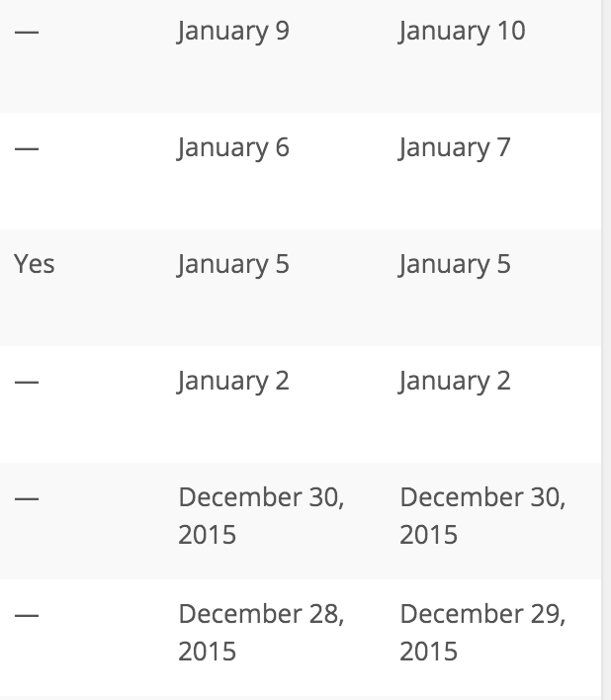Select the second December 30, 2015 date
611x700 pixels.
pos(482,516)
